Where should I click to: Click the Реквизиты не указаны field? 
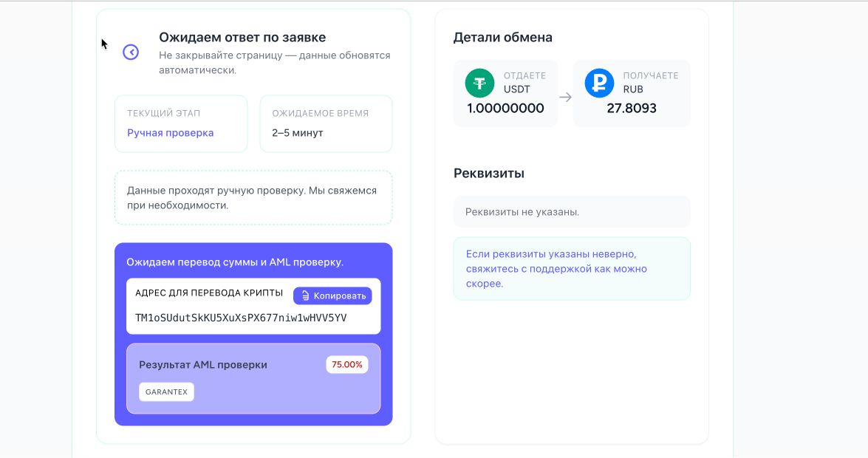(x=572, y=212)
